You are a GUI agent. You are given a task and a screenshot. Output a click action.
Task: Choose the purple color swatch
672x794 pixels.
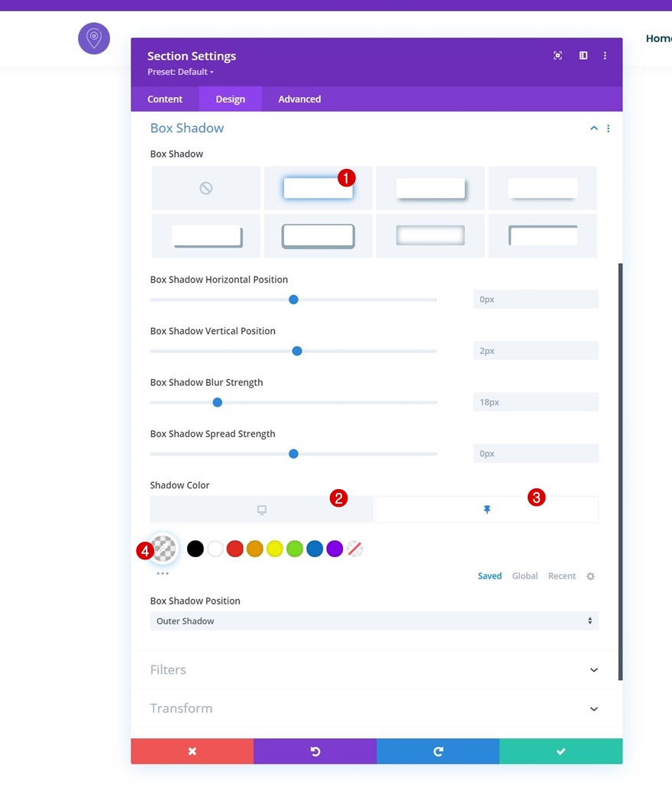[x=334, y=549]
